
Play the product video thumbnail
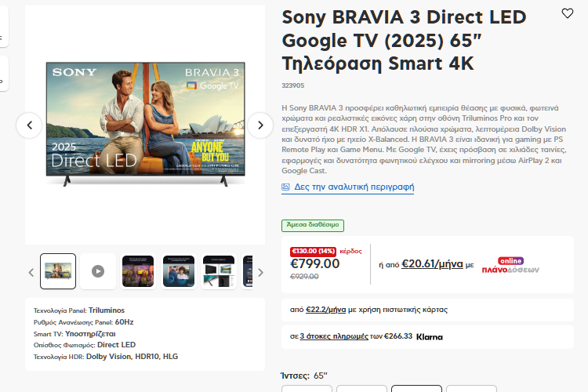click(98, 271)
